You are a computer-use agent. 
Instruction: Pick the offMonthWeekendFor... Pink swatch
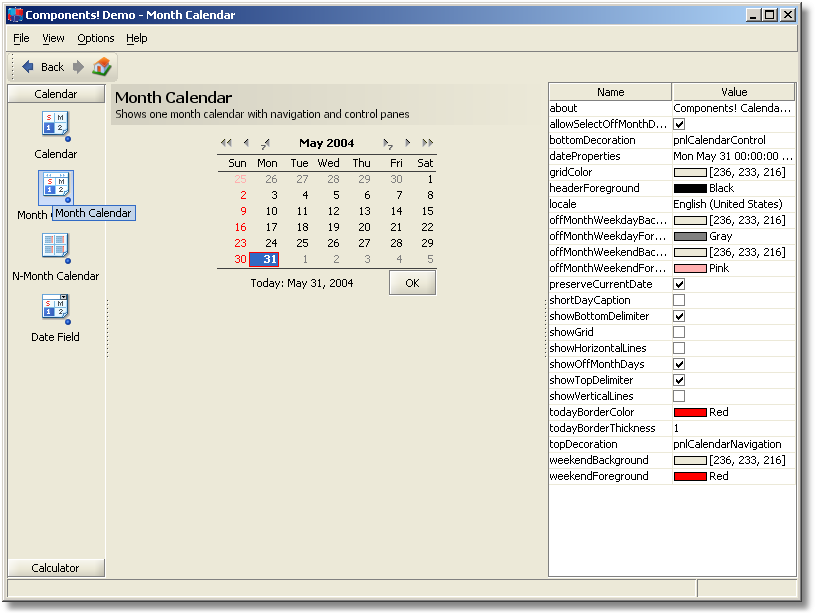click(690, 268)
